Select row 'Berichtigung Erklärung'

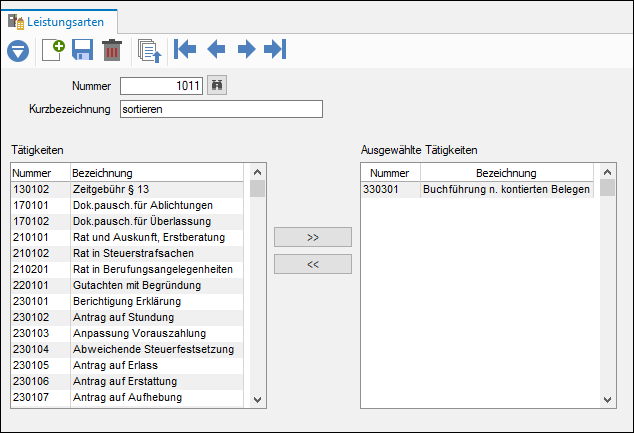[127, 301]
